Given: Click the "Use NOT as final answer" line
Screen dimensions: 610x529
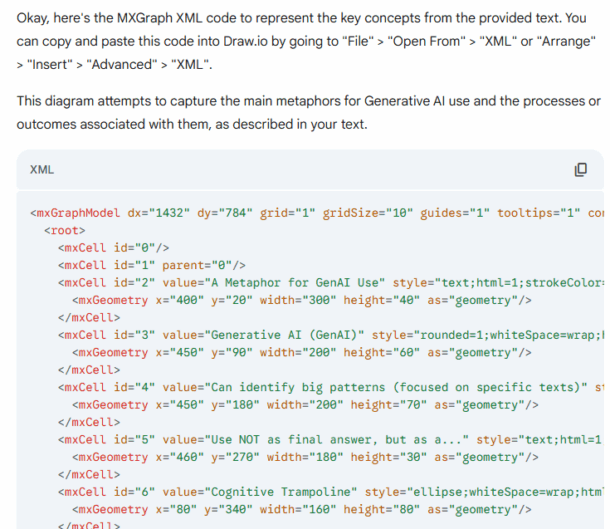Looking at the screenshot, I should pyautogui.click(x=331, y=440).
